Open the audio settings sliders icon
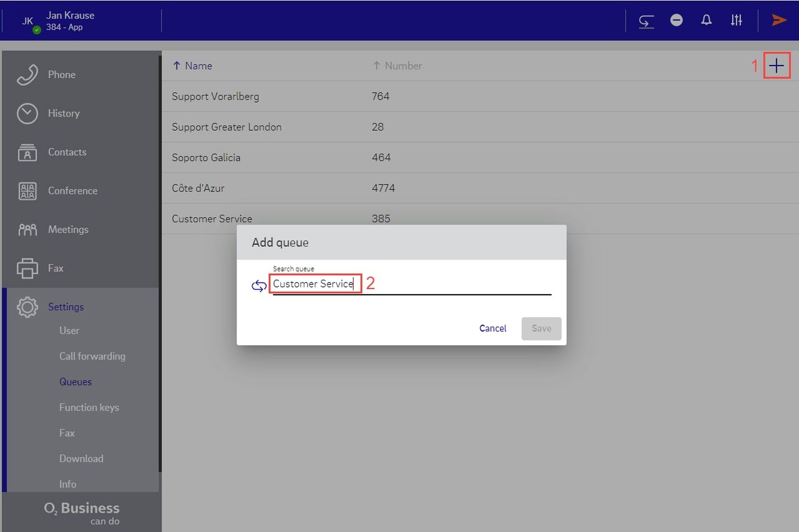 pos(736,20)
